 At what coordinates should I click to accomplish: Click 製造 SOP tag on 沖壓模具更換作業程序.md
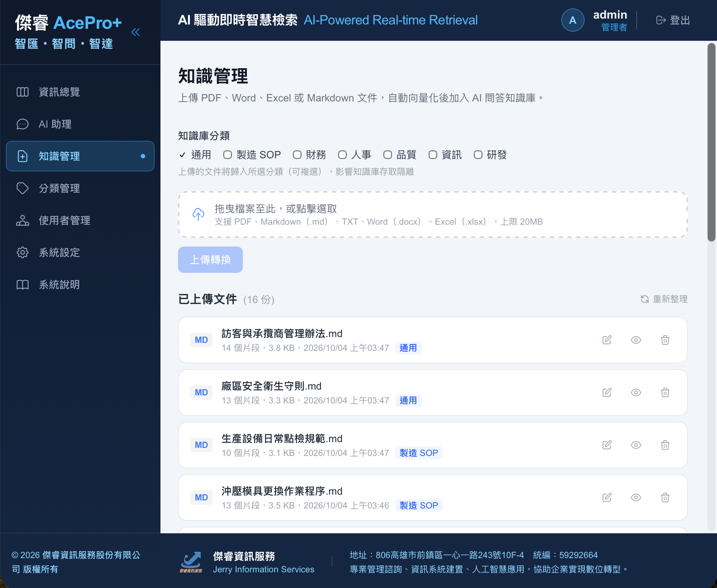(419, 506)
